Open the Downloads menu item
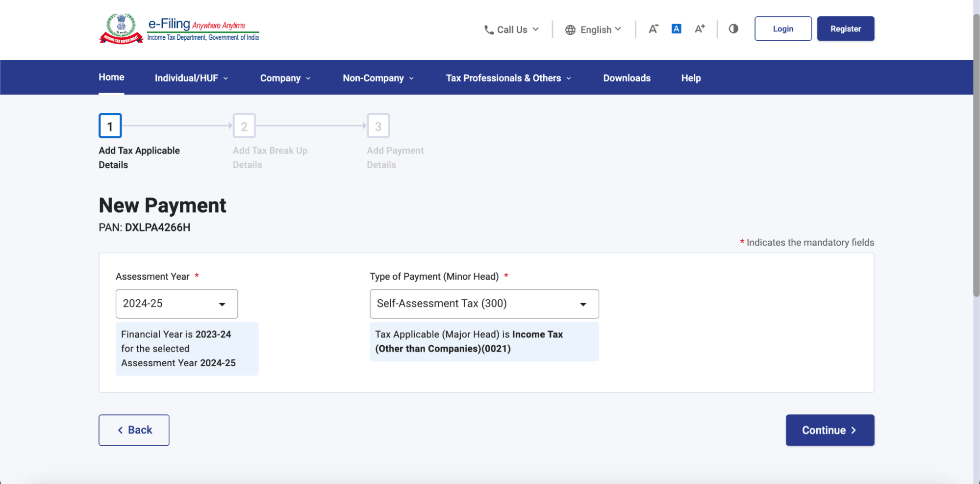980x484 pixels. pyautogui.click(x=627, y=78)
